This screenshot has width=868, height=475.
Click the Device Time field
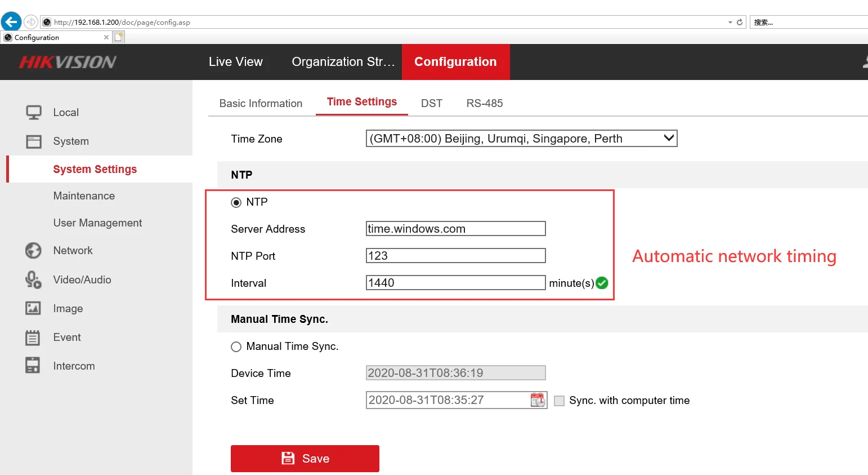(456, 373)
